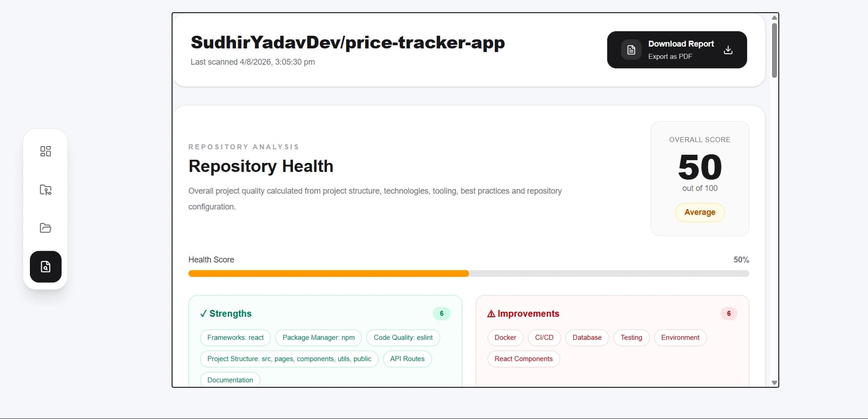Click the Average score badge
The width and height of the screenshot is (868, 419).
click(x=700, y=212)
